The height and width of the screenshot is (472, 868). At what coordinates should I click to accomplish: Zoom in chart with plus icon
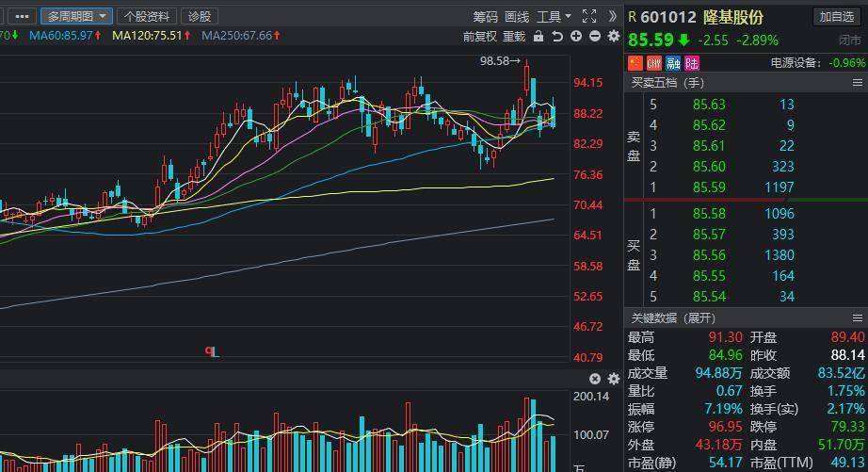(x=576, y=37)
